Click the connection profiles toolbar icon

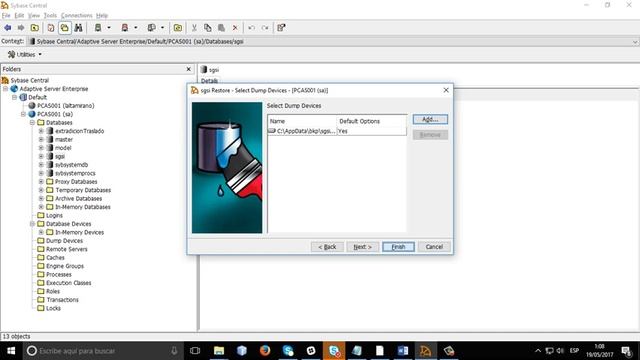pyautogui.click(x=151, y=28)
